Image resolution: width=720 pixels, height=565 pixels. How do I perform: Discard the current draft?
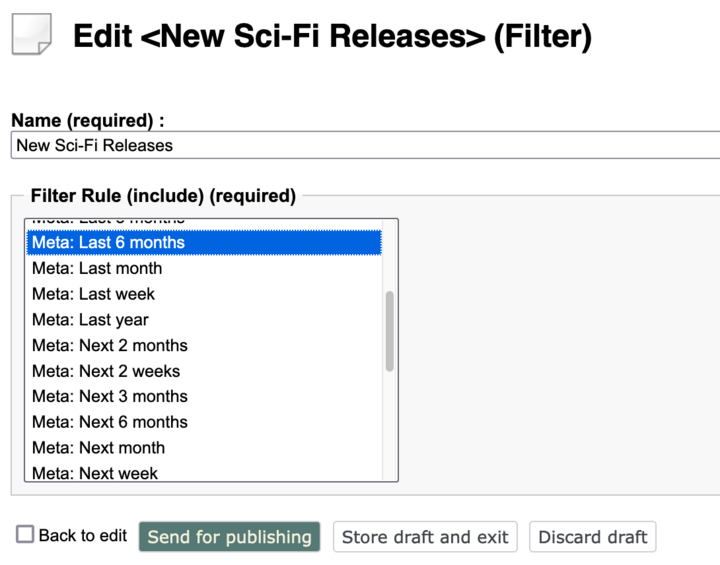(592, 537)
